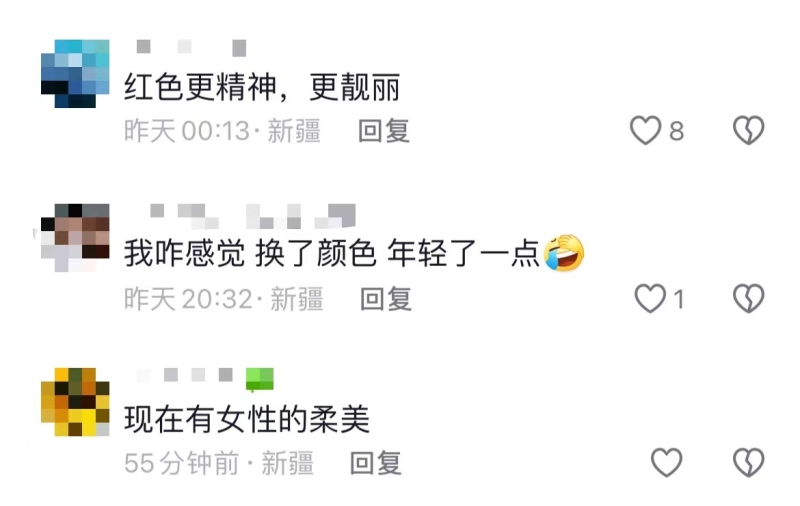The height and width of the screenshot is (506, 800).
Task: Select the comment text 红色更精神，更靓丽
Action: 262,88
